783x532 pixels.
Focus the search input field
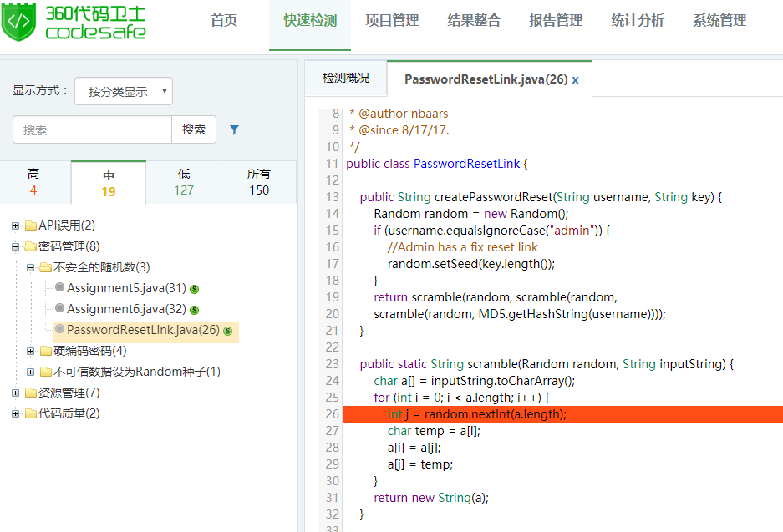[x=92, y=129]
